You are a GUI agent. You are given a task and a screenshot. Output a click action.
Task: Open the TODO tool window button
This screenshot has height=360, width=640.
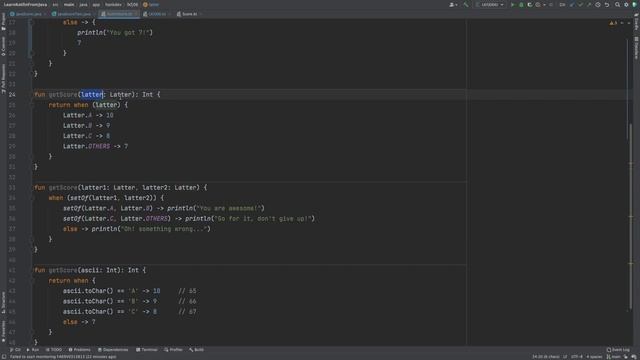click(53, 350)
